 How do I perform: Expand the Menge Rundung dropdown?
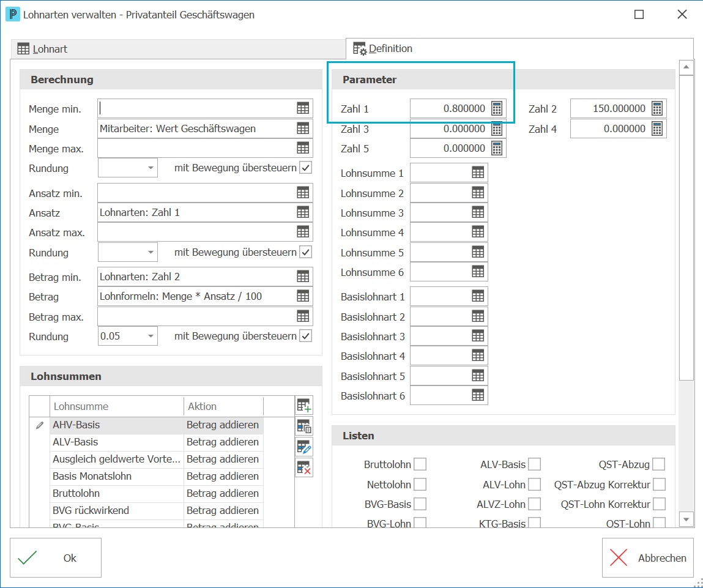pos(151,168)
